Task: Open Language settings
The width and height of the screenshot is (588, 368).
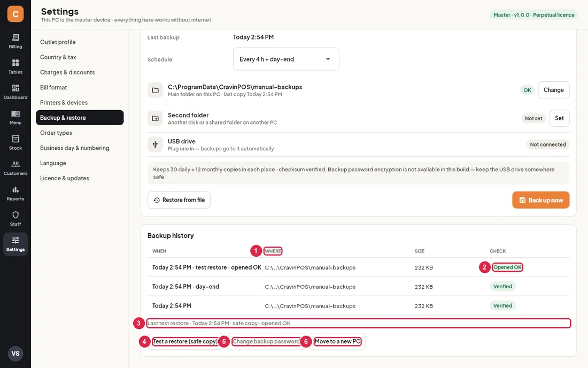Action: pyautogui.click(x=80, y=163)
